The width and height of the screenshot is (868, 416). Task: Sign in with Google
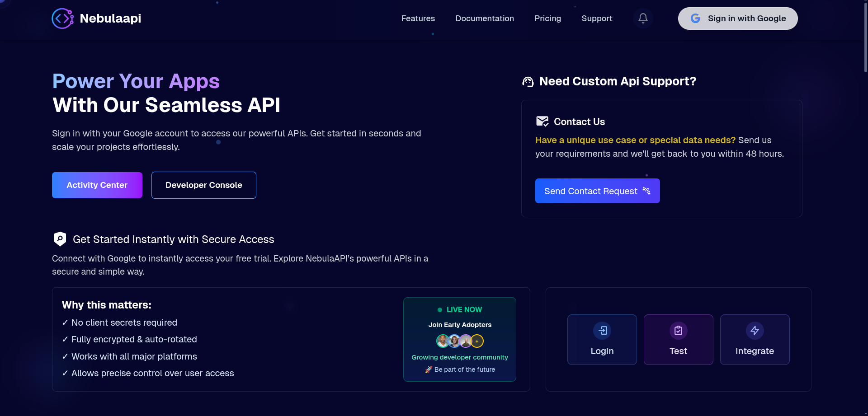(737, 18)
